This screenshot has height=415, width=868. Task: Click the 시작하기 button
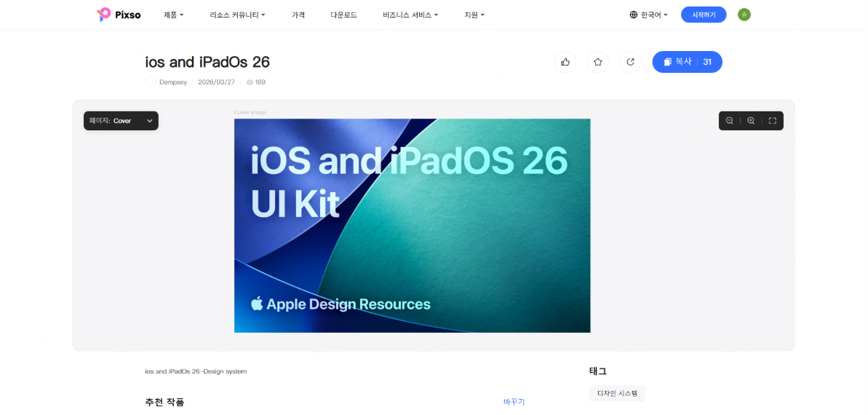[704, 15]
